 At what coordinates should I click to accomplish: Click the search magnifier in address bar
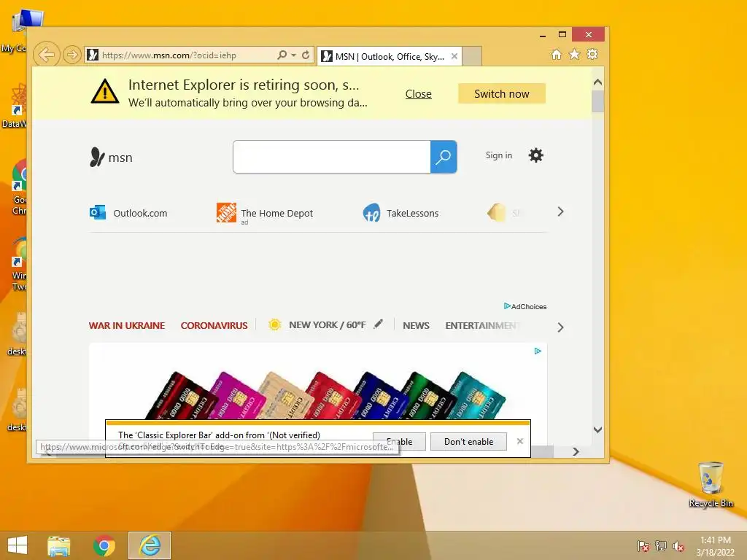click(282, 55)
